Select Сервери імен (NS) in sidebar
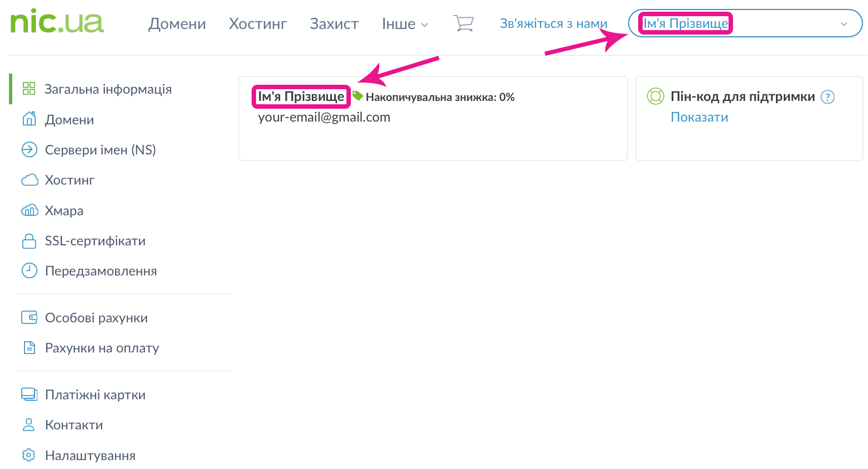The width and height of the screenshot is (868, 469). (x=100, y=150)
